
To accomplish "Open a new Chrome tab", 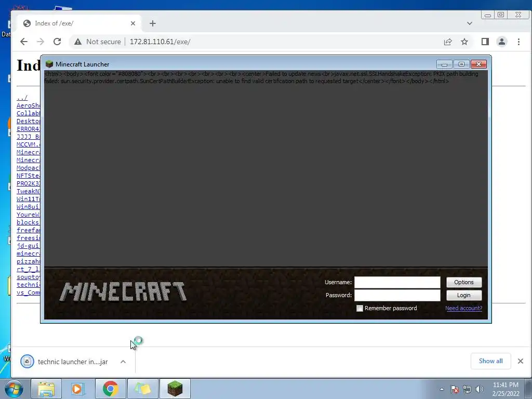I will (153, 23).
